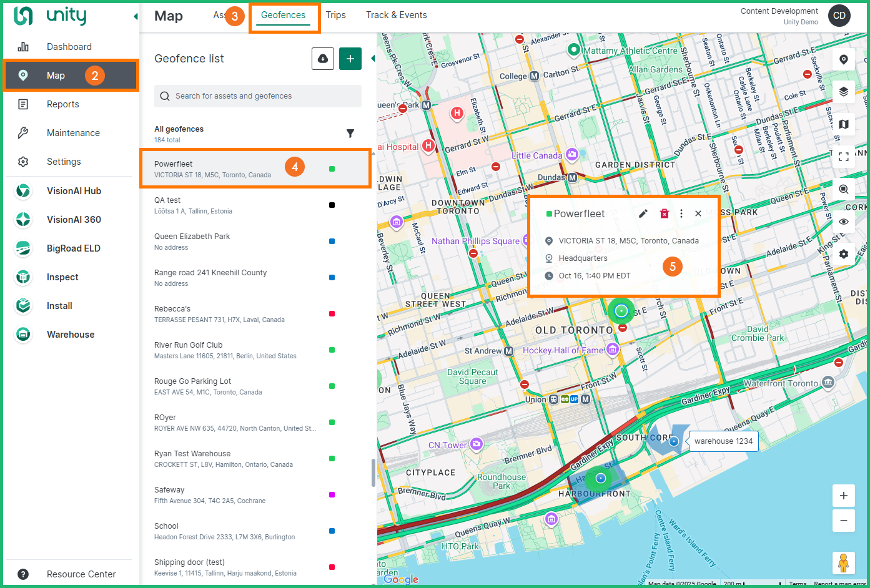870x588 pixels.
Task: Add a new geofence with plus button
Action: tap(350, 59)
